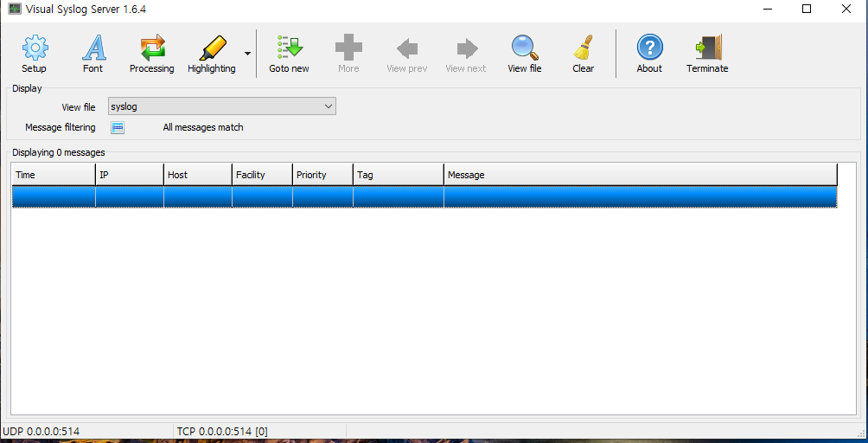This screenshot has height=443, width=868.
Task: Click the Message column header
Action: click(641, 175)
